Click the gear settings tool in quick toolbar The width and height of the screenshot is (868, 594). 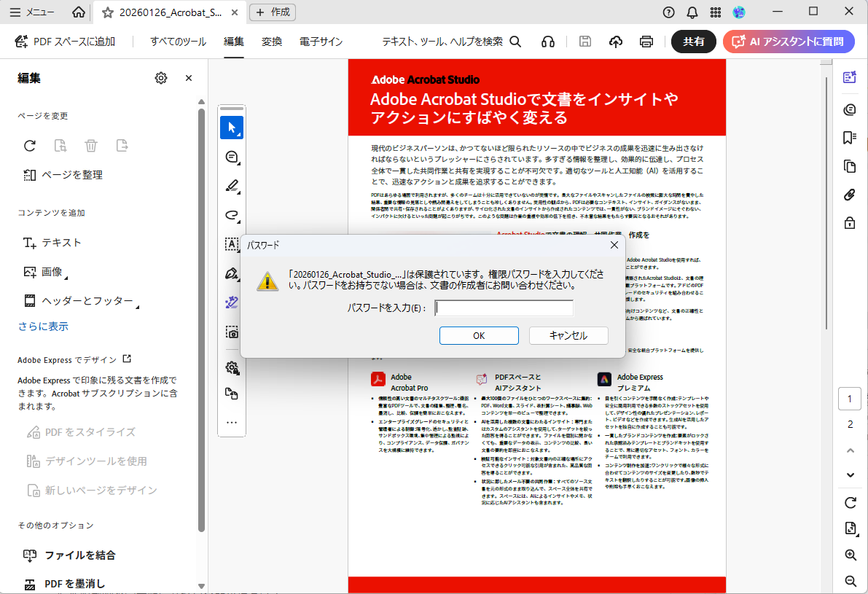point(232,367)
